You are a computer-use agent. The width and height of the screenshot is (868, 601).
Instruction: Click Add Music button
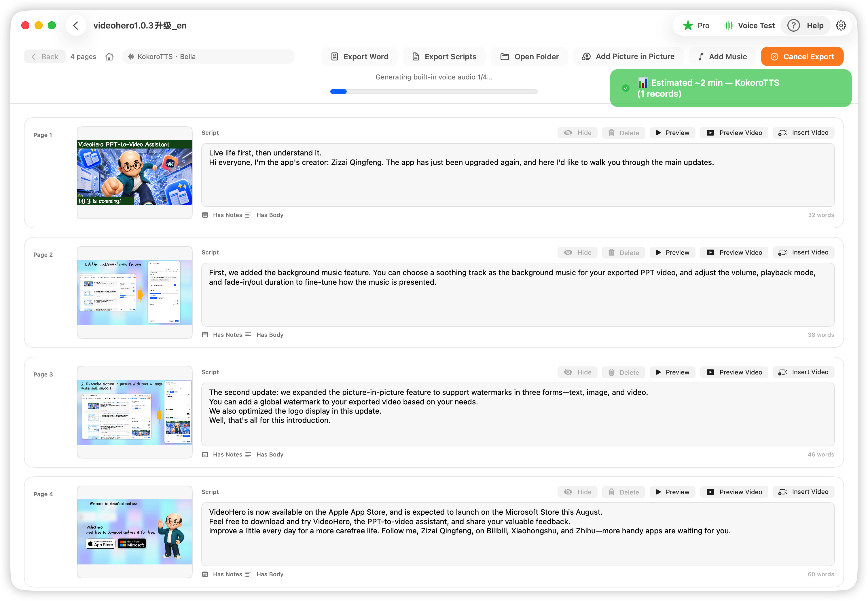tap(722, 56)
